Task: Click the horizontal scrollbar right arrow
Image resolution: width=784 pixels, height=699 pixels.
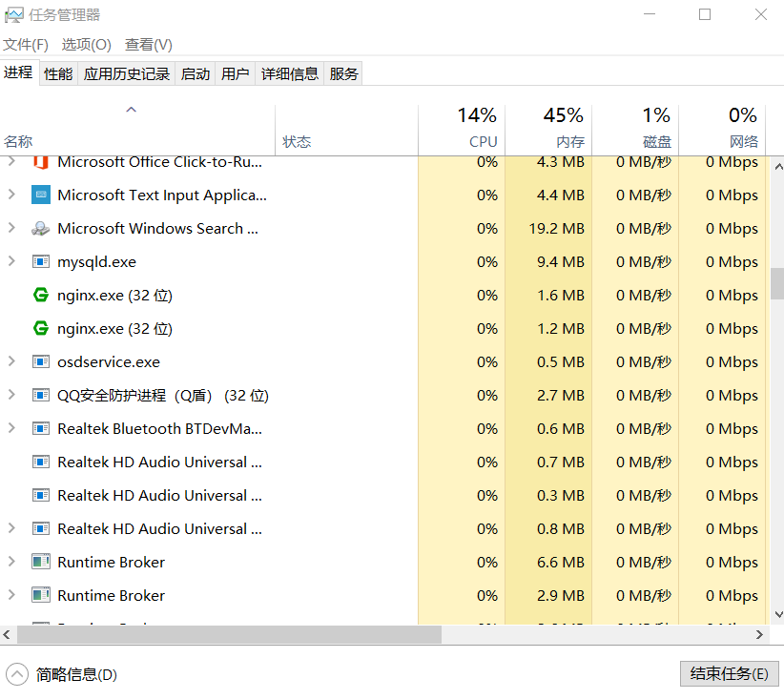Action: click(759, 634)
